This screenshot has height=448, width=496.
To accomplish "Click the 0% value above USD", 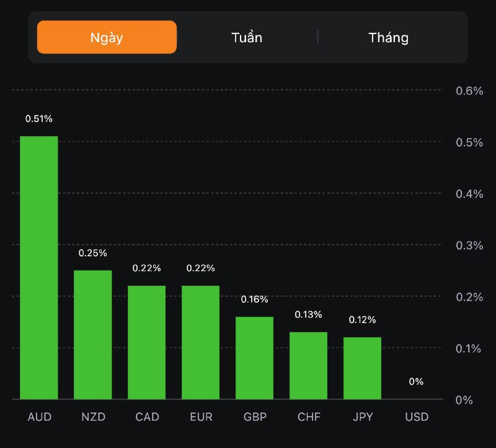I will (416, 382).
